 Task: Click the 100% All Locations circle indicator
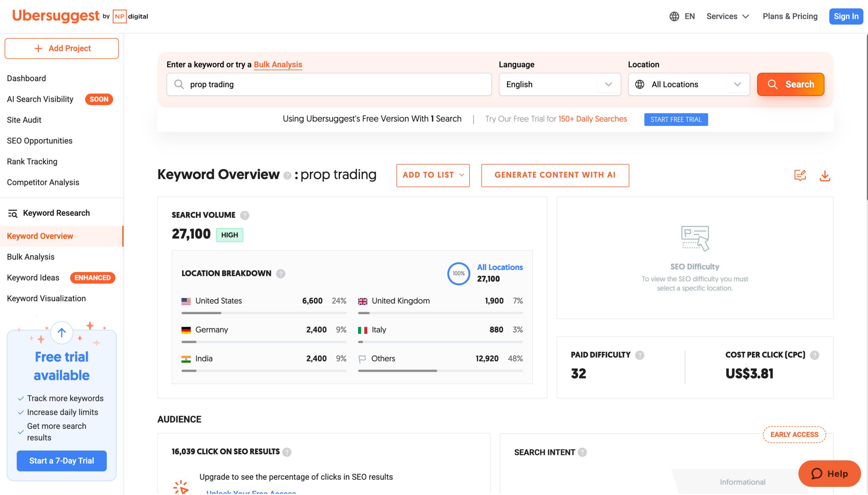click(458, 274)
